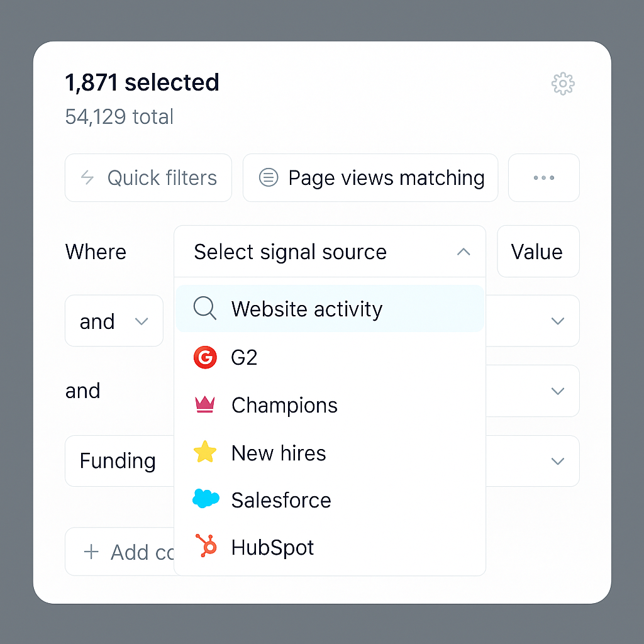Click the Page views matching button
The width and height of the screenshot is (644, 644).
370,178
